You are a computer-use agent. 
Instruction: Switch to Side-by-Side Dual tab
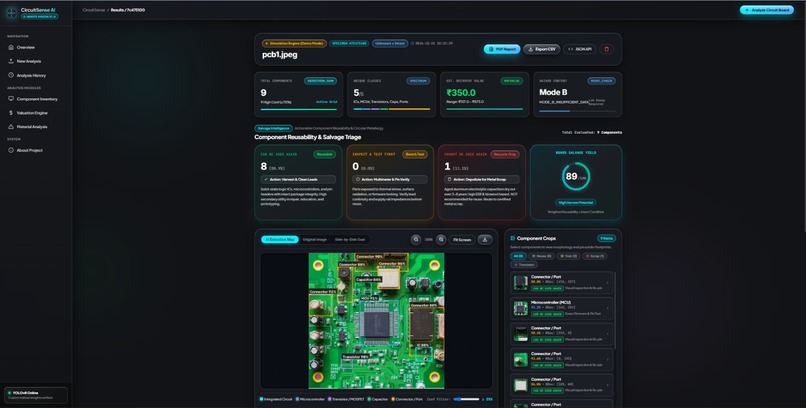pyautogui.click(x=350, y=239)
